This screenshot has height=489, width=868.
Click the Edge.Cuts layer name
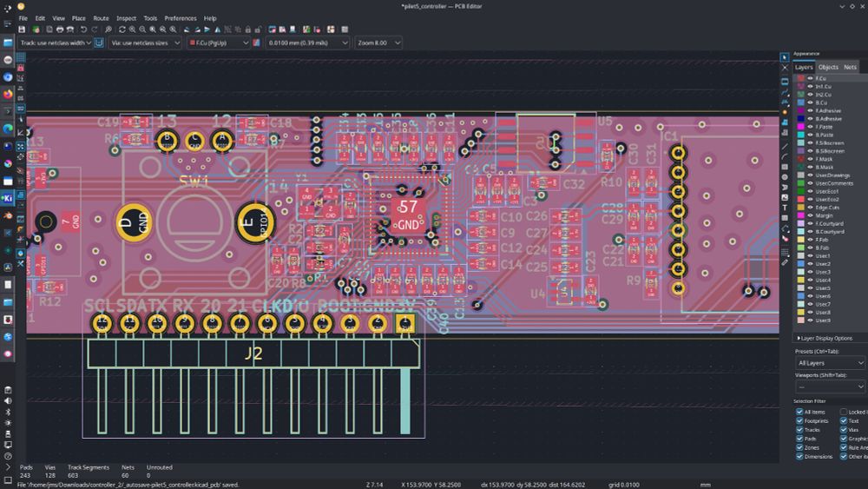(828, 207)
